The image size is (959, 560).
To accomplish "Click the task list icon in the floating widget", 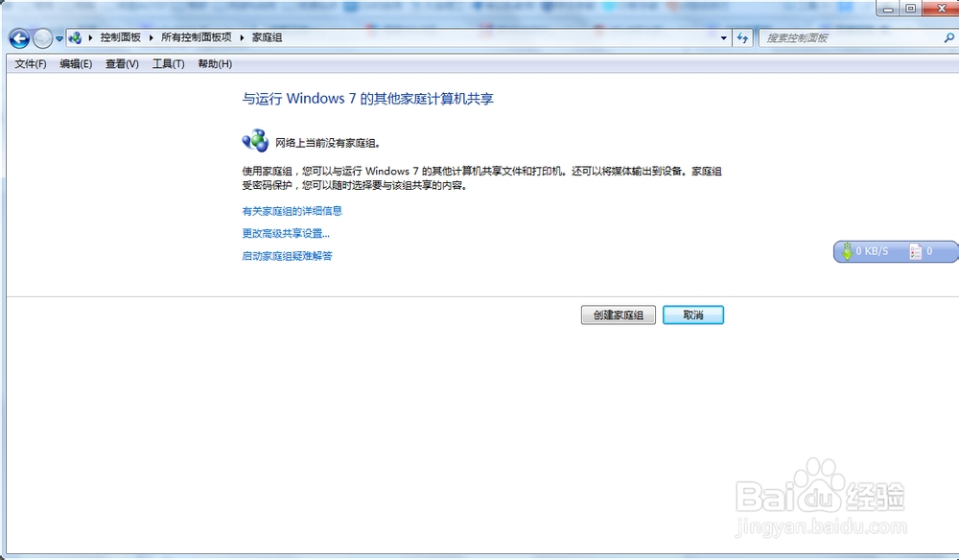I will click(x=914, y=250).
